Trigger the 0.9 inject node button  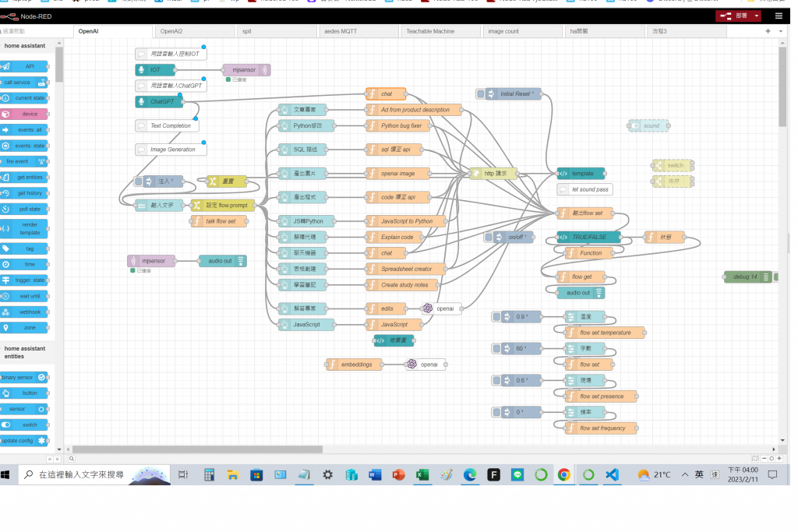[x=496, y=316]
